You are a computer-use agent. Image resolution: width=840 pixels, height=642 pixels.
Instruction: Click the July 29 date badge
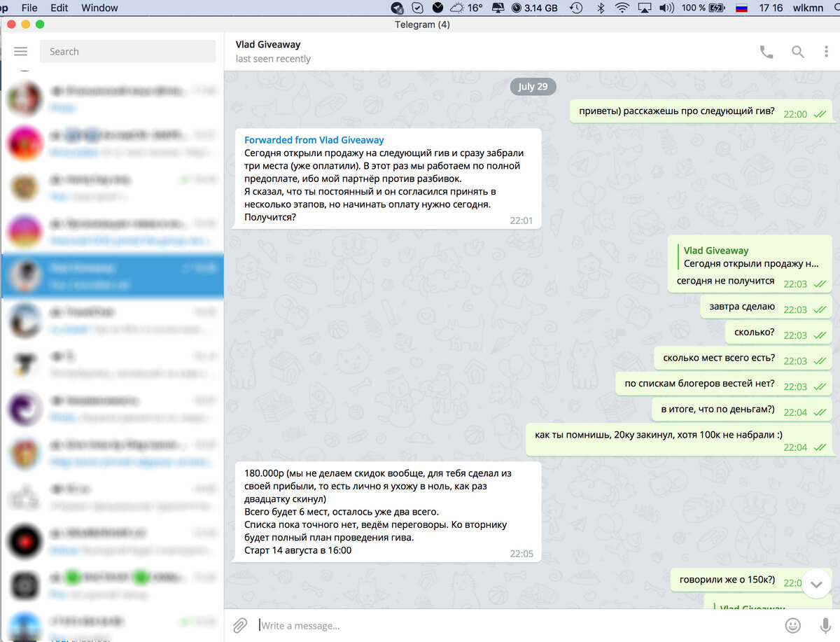[533, 87]
